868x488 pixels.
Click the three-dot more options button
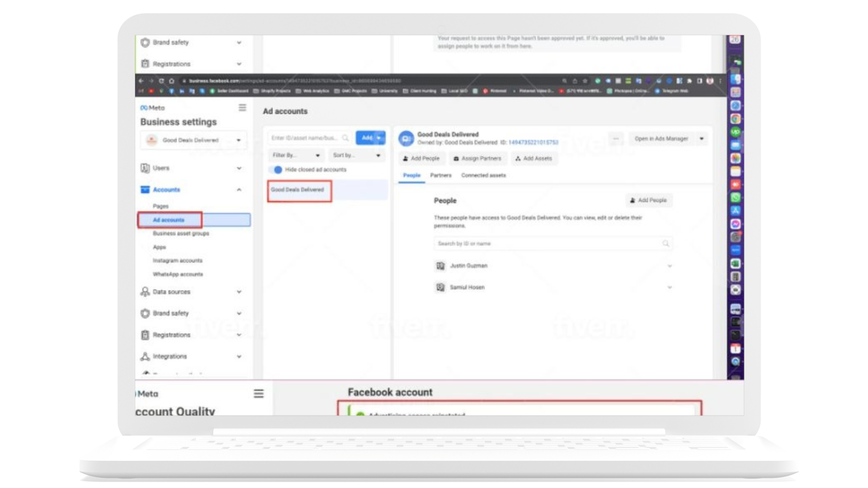(616, 139)
